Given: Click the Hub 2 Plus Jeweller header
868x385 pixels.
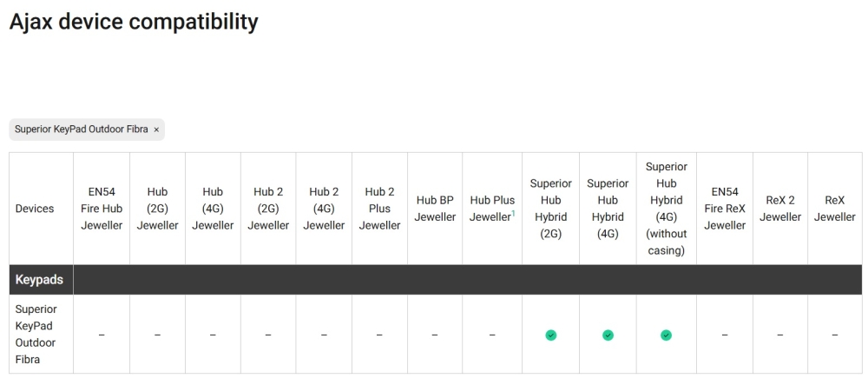Looking at the screenshot, I should (379, 209).
